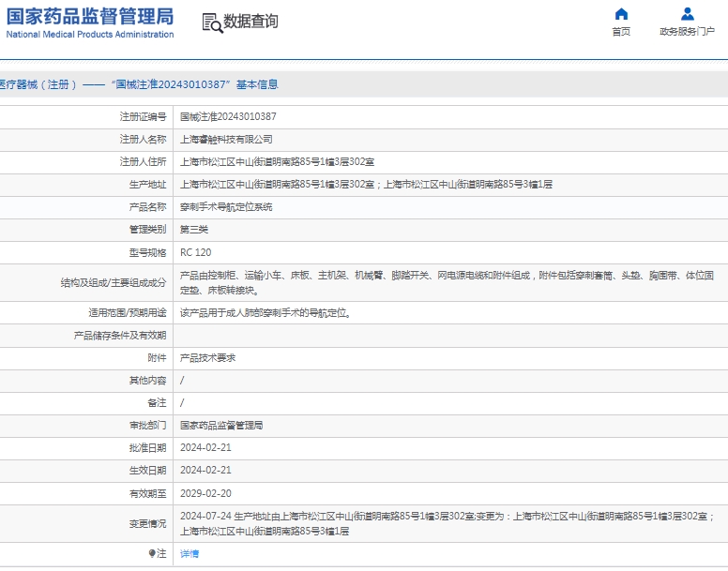Open the 政务服务门户 text link
The height and width of the screenshot is (571, 728).
[687, 32]
